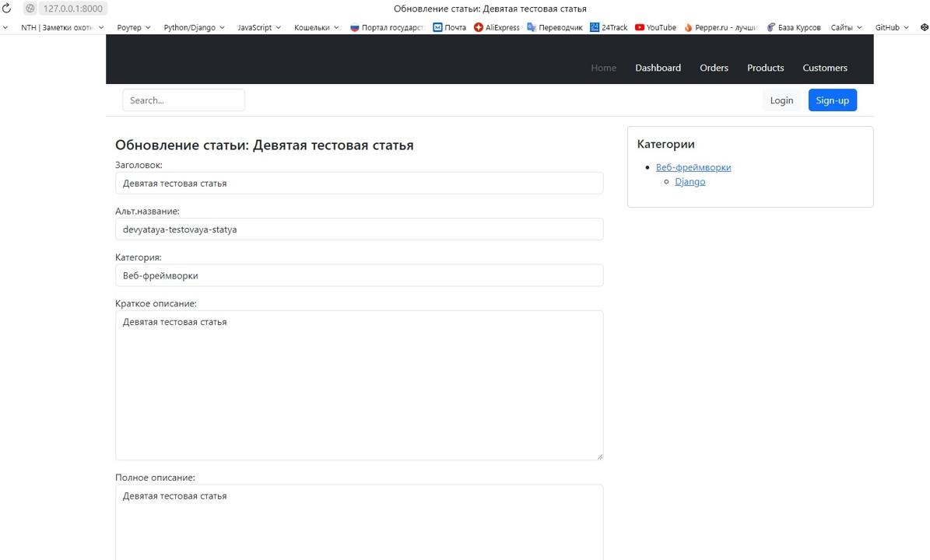Viewport: 930px width, 560px height.
Task: Open the YouTube bookmark
Action: 655,27
